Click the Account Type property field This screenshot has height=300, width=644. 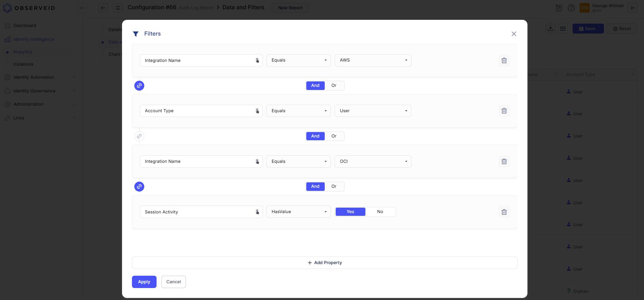coord(198,111)
